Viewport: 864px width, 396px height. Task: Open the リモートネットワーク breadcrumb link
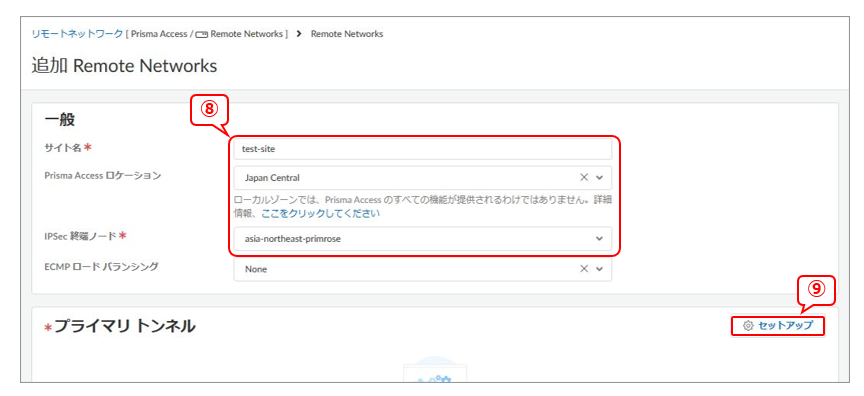pos(77,34)
